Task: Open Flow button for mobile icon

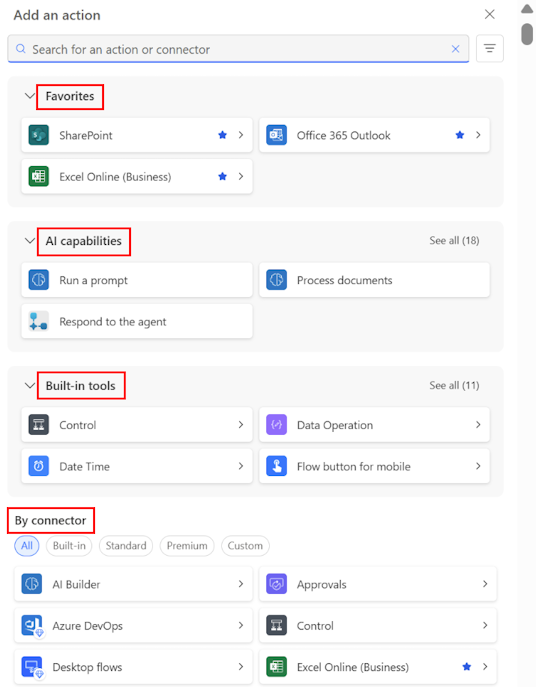Action: click(277, 466)
